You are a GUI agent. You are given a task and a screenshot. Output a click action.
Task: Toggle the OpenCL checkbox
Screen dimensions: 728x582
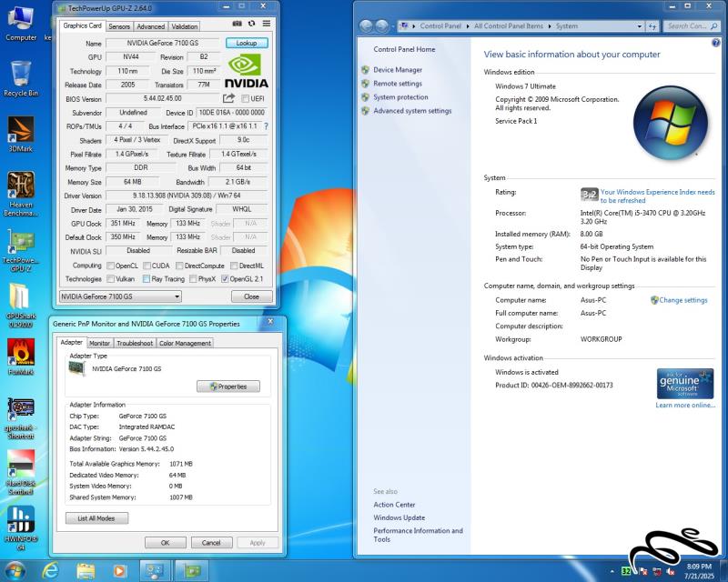pos(110,266)
